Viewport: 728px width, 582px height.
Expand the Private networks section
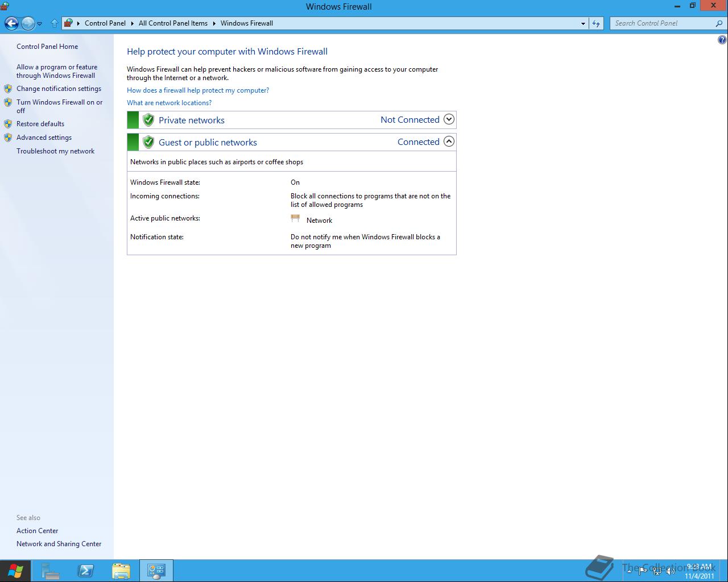tap(449, 119)
